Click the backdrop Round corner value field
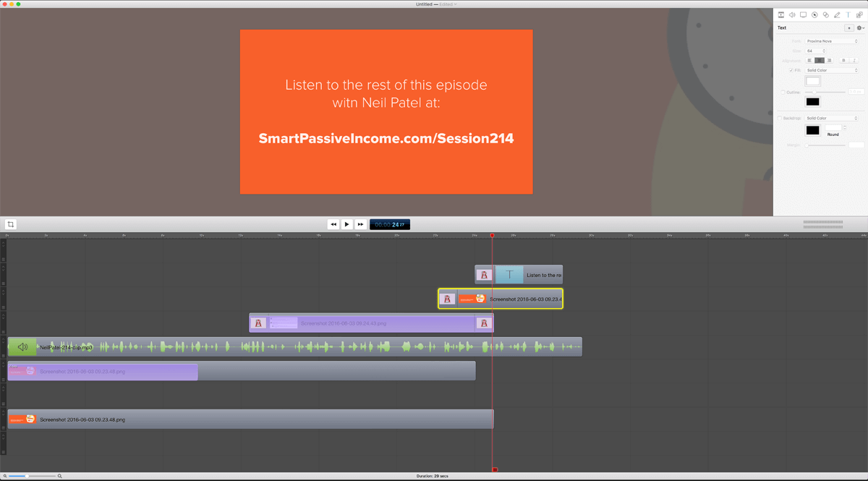The image size is (868, 481). [x=833, y=127]
